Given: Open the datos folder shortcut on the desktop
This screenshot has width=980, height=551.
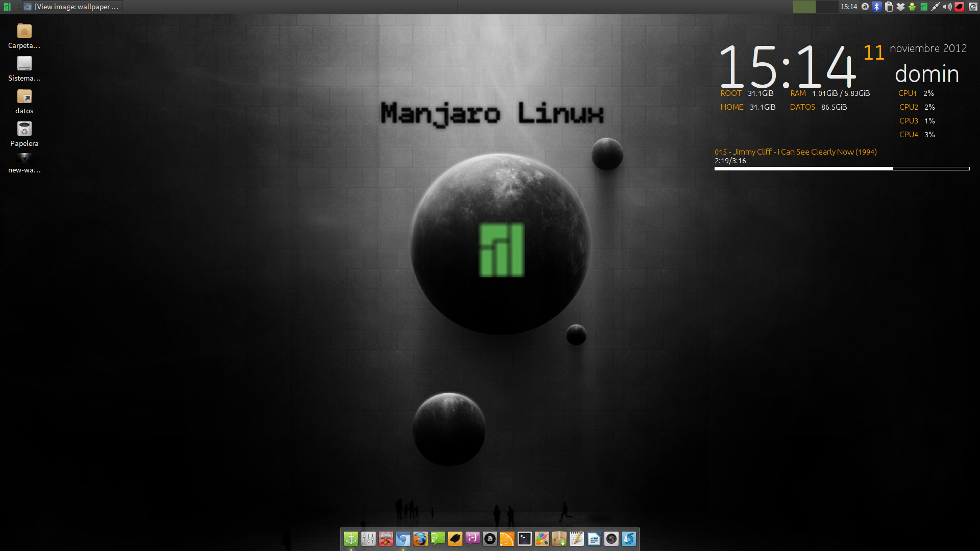Looking at the screenshot, I should [x=24, y=102].
